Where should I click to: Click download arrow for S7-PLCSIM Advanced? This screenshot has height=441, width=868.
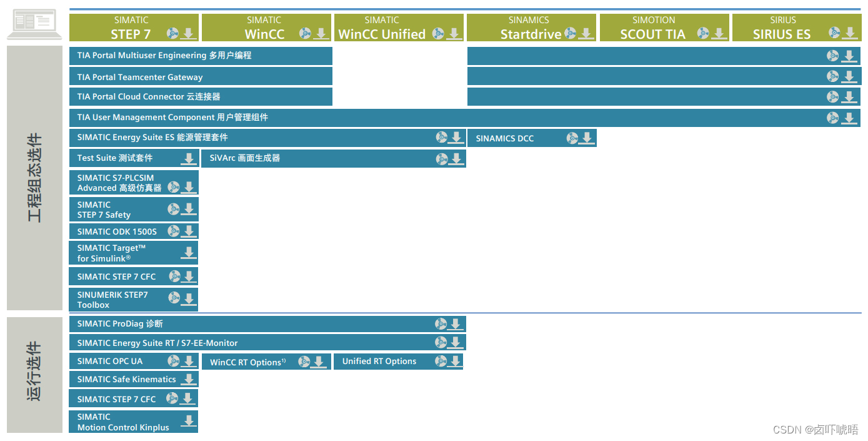[x=189, y=187]
